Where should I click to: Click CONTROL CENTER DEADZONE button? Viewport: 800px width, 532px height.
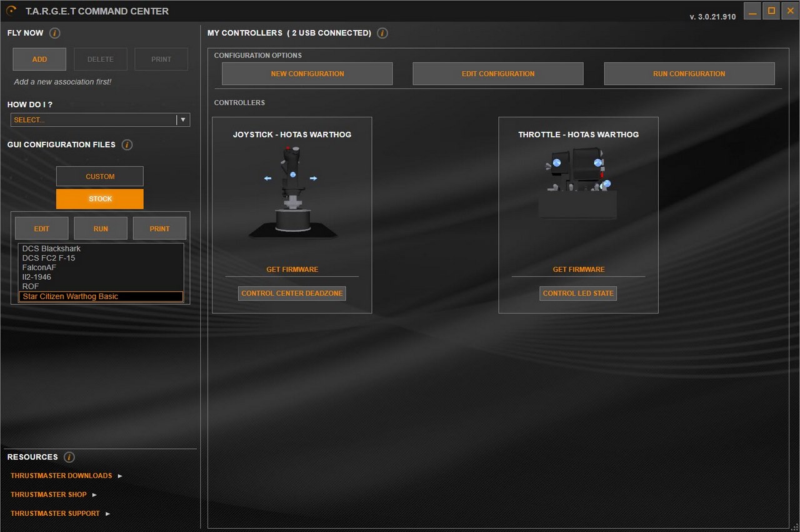(292, 293)
